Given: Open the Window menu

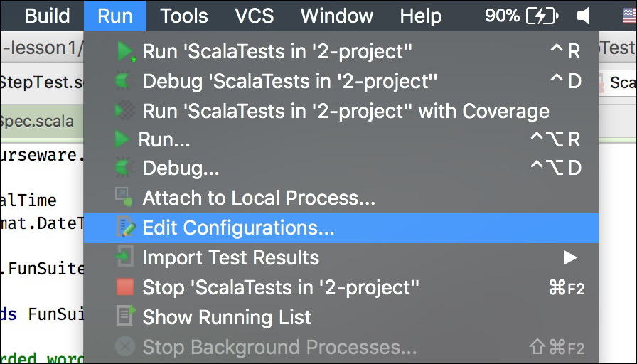Looking at the screenshot, I should click(337, 16).
